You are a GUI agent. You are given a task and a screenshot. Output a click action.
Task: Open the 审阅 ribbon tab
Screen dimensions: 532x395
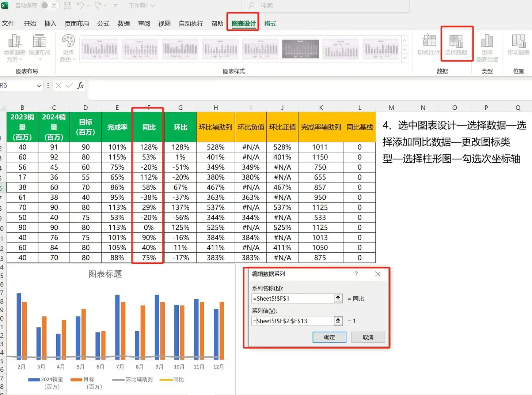(x=144, y=23)
